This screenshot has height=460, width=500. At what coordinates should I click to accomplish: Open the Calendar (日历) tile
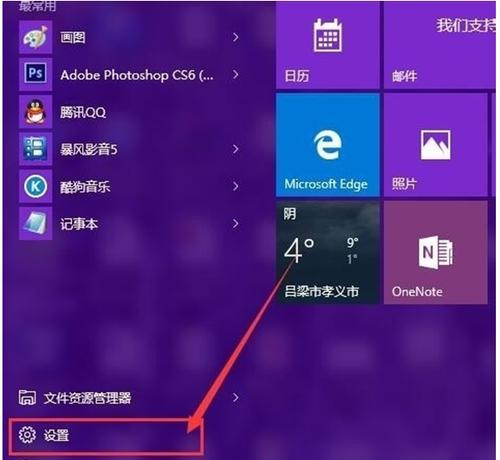[328, 45]
